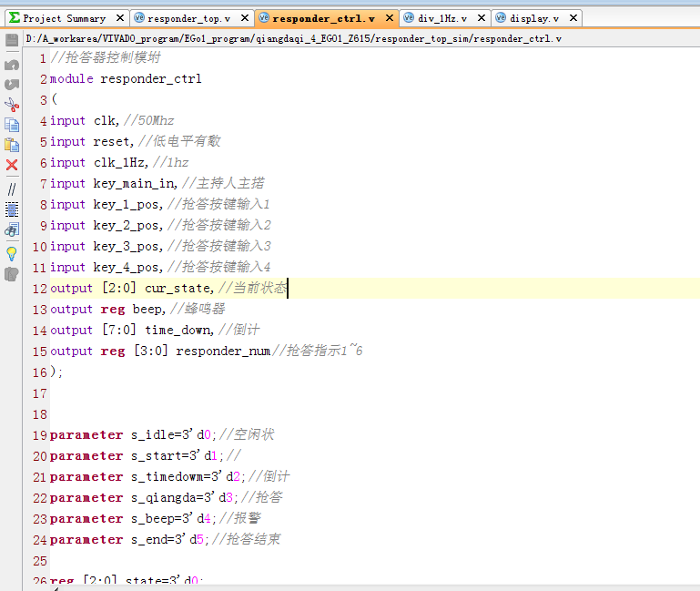700x591 pixels.
Task: Click the column selection mode icon
Action: pyautogui.click(x=12, y=209)
